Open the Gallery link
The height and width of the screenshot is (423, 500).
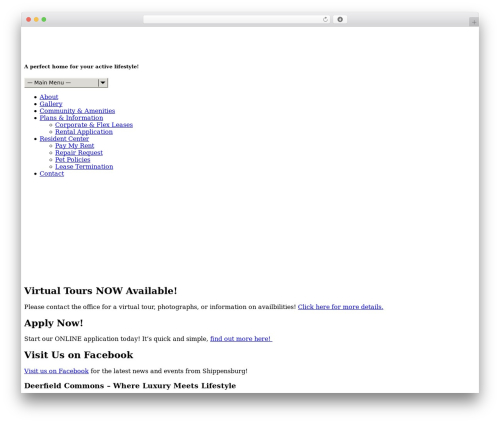click(x=51, y=104)
